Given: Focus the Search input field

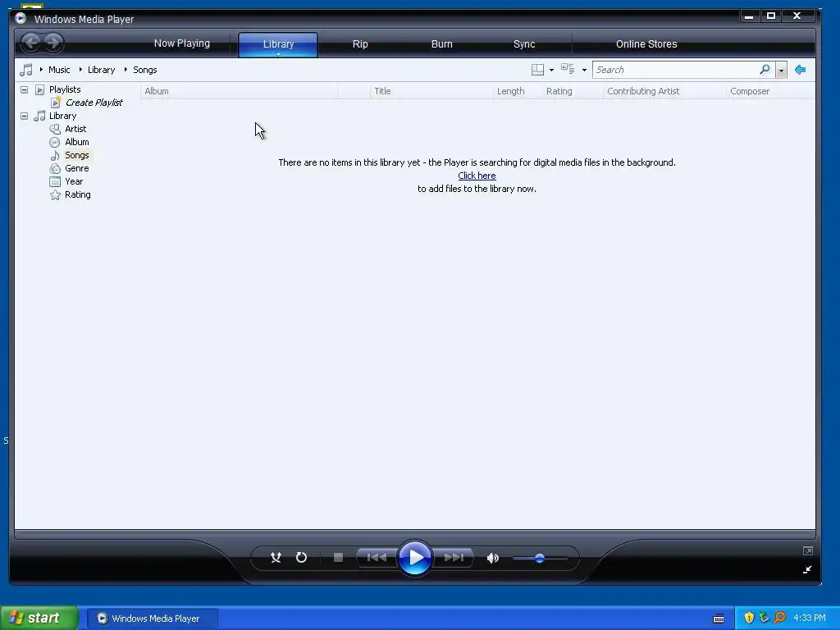Looking at the screenshot, I should tap(675, 70).
